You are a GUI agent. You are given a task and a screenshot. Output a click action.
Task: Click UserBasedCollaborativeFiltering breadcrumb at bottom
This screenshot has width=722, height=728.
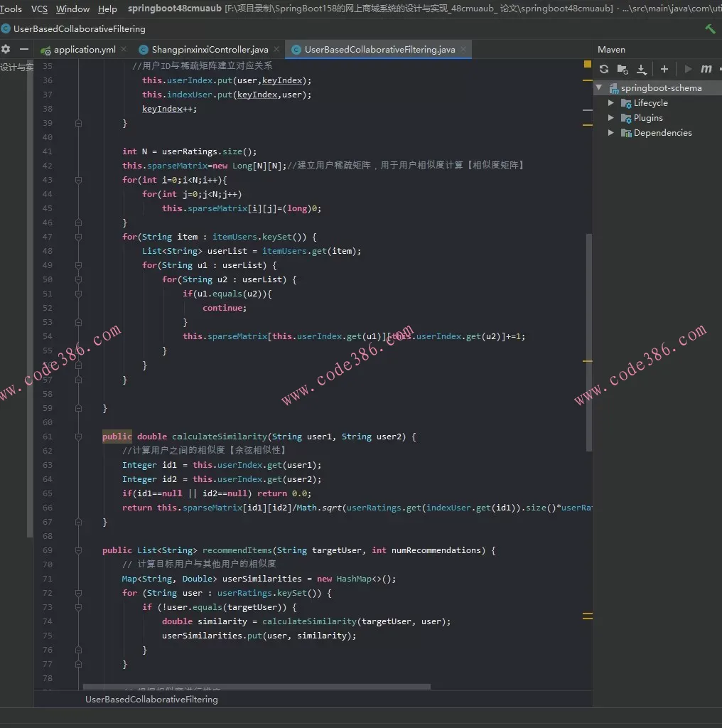[151, 700]
